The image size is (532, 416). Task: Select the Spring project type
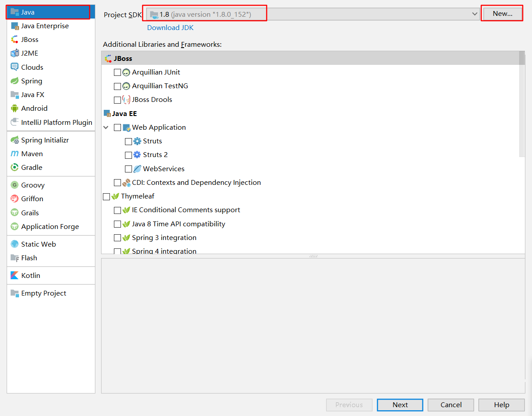tap(51, 81)
